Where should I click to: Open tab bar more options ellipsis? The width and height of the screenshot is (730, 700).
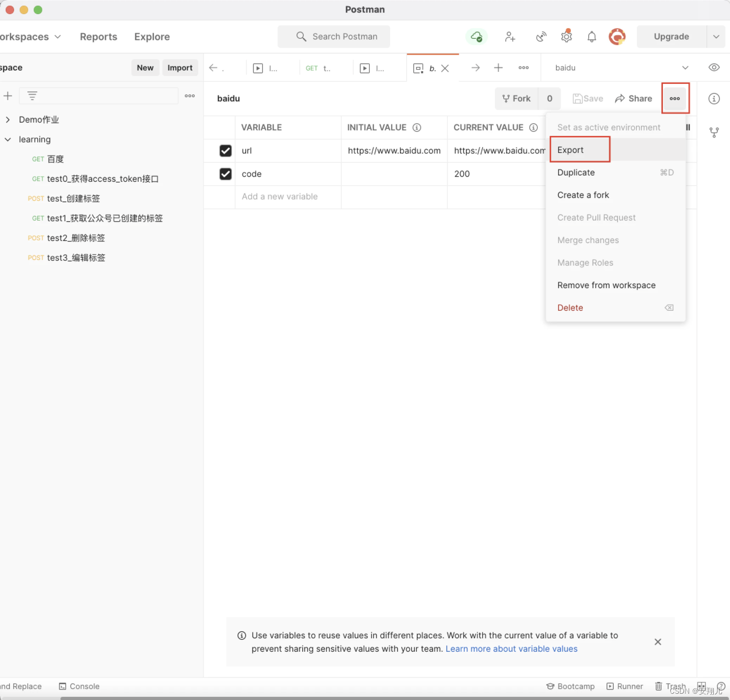click(524, 68)
